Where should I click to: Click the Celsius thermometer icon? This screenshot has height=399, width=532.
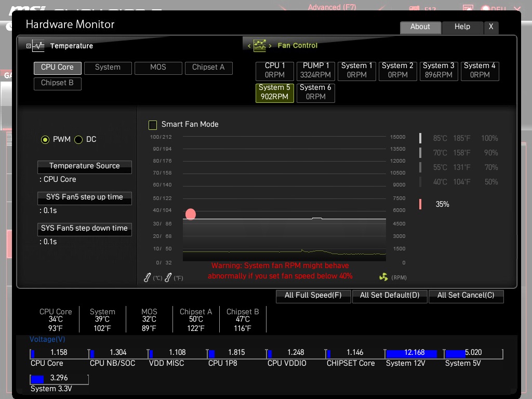pyautogui.click(x=148, y=278)
